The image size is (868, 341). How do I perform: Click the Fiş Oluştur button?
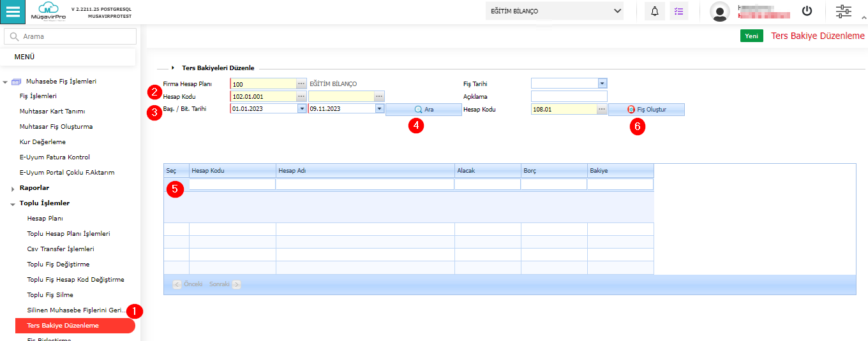647,110
